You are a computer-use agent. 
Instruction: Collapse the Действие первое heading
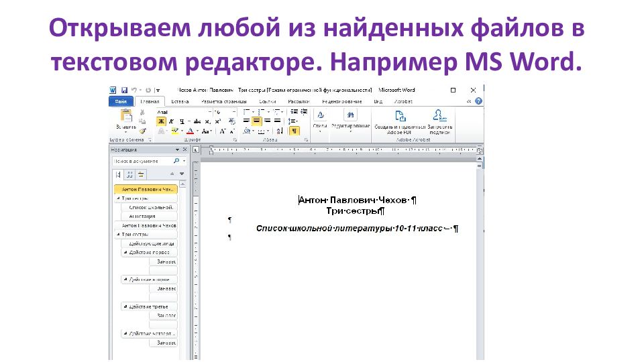pos(125,253)
